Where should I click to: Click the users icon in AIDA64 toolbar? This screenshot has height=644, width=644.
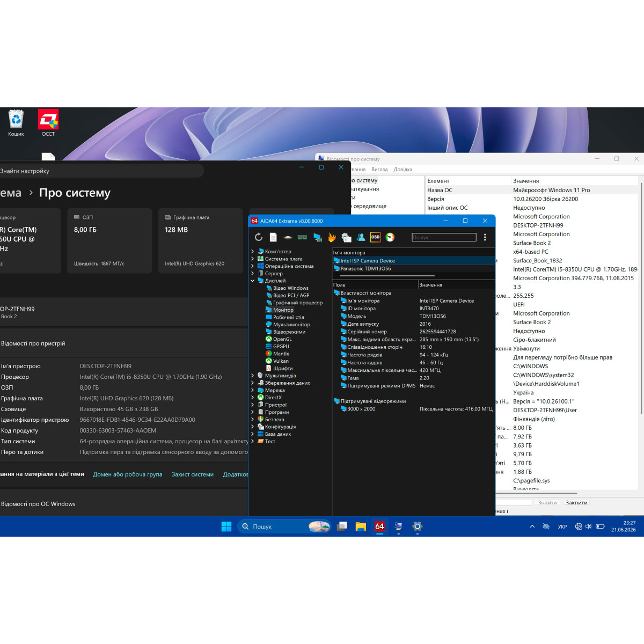[361, 237]
